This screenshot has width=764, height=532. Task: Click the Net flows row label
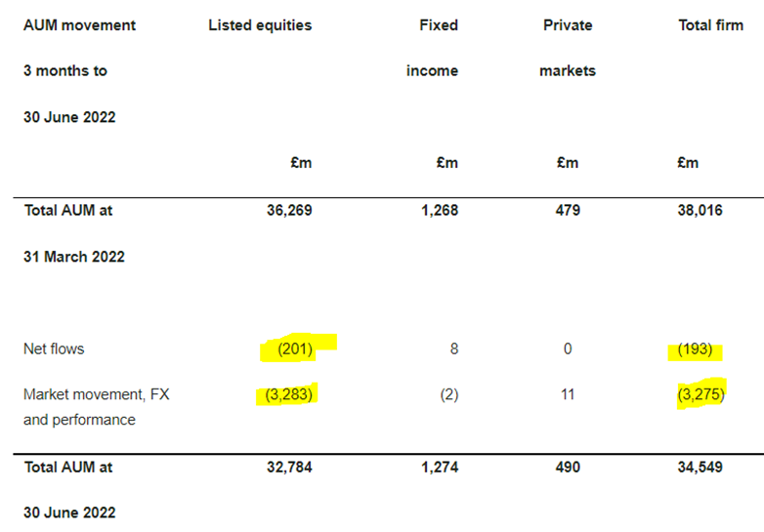tap(54, 349)
